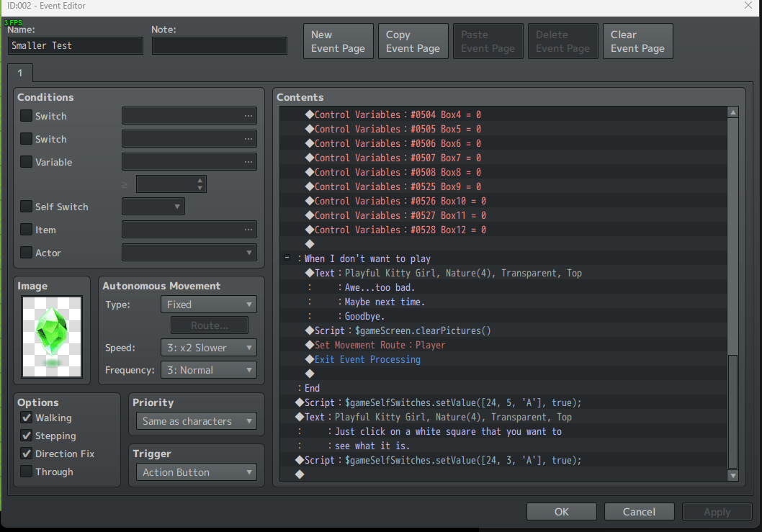762x532 pixels.
Task: Open the Variable condition selector ellipsis
Action: point(248,161)
